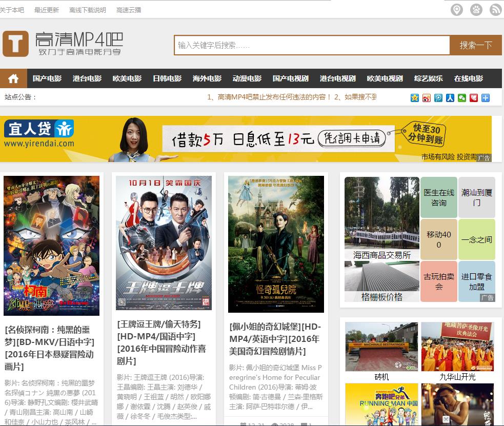Click the 格栅板价格 ad image
This screenshot has height=426, width=504.
(x=382, y=281)
